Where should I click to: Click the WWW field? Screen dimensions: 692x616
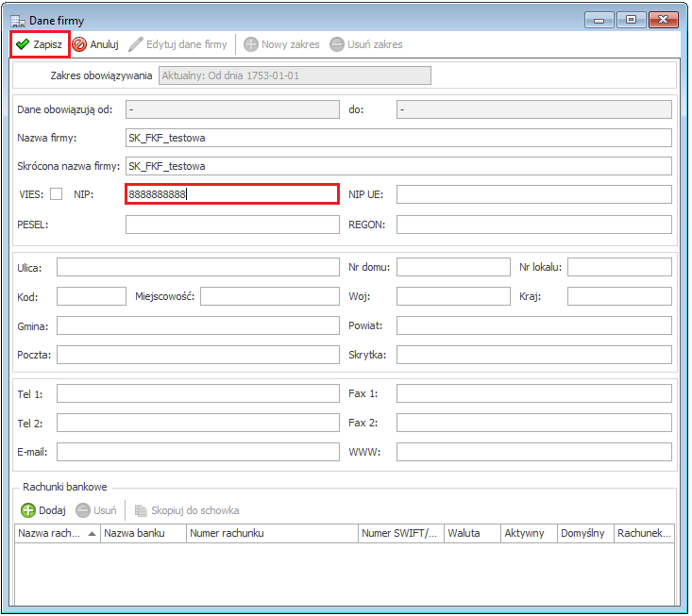[x=534, y=452]
